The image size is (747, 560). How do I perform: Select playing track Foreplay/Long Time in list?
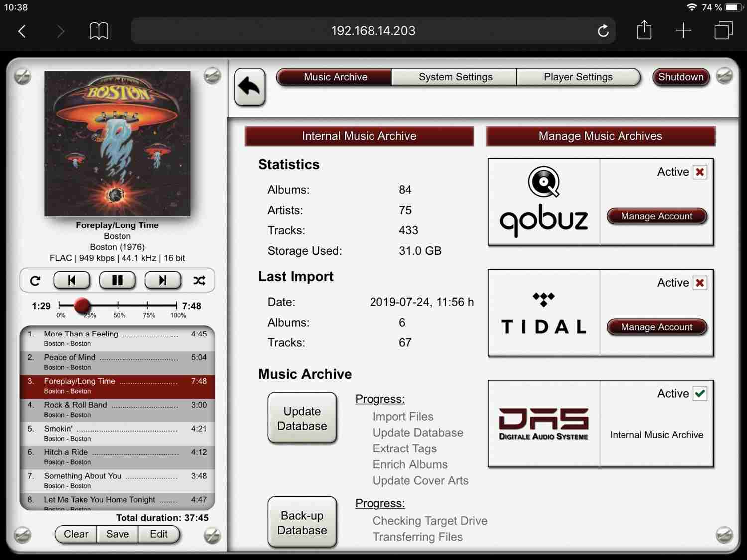point(118,386)
